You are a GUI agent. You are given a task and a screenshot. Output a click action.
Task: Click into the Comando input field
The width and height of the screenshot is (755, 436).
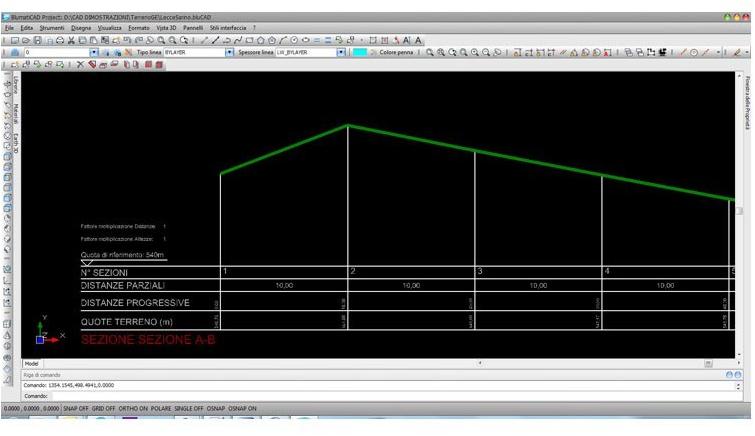click(380, 396)
